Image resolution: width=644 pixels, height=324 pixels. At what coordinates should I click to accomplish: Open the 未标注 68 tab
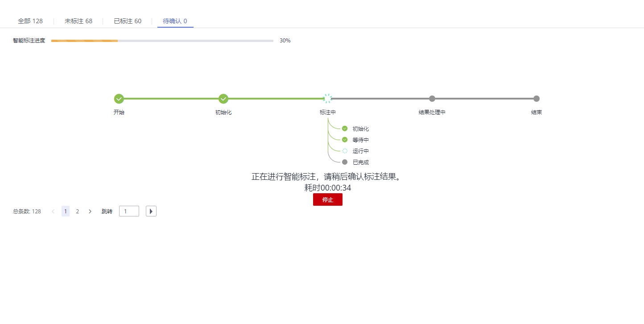[78, 21]
